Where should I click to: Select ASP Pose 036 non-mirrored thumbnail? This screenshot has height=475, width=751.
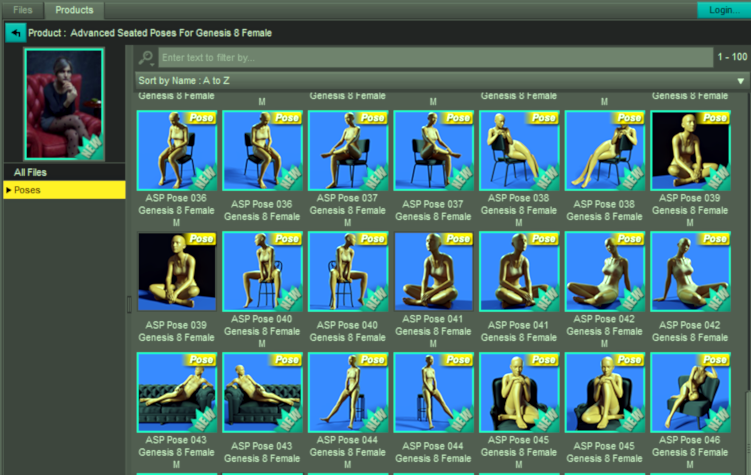pyautogui.click(x=262, y=150)
